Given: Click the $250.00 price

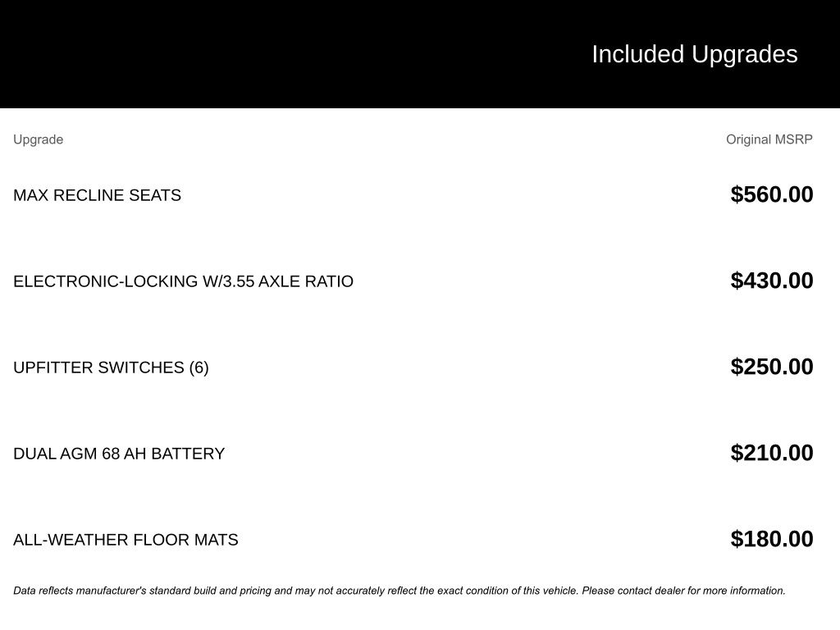Looking at the screenshot, I should point(771,367).
